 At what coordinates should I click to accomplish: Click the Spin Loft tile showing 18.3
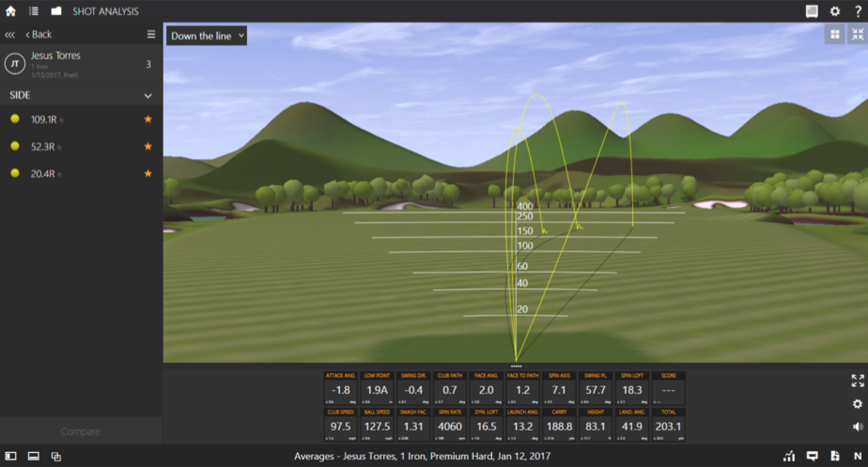click(632, 389)
